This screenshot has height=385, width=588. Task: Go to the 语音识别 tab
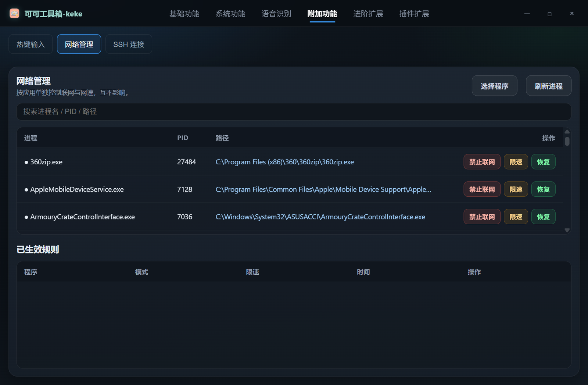276,14
